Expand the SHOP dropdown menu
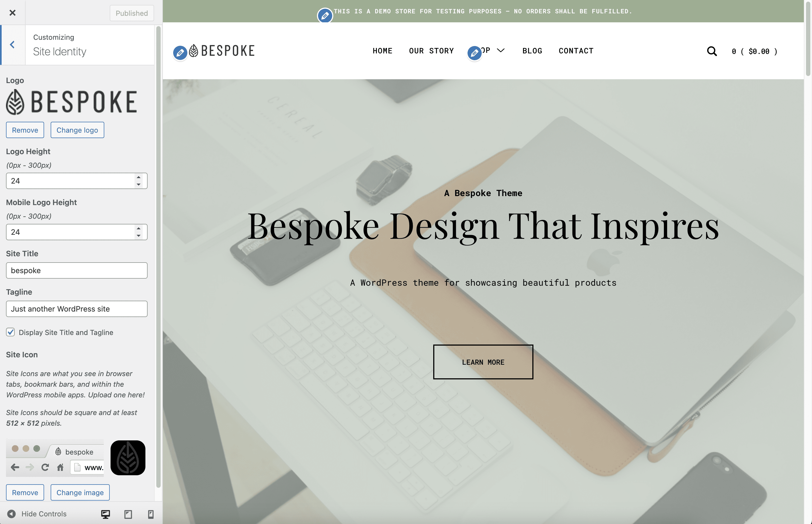Screen dimensions: 812x524 click(501, 50)
